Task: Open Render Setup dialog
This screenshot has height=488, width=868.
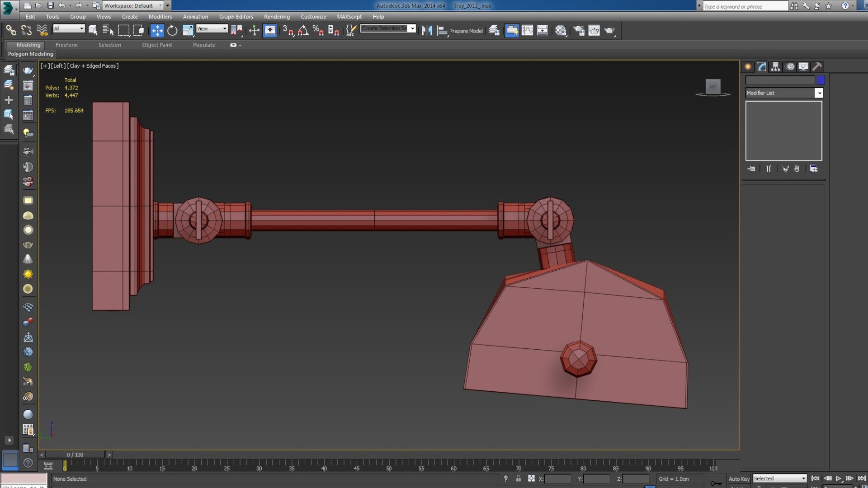Action: pos(579,30)
